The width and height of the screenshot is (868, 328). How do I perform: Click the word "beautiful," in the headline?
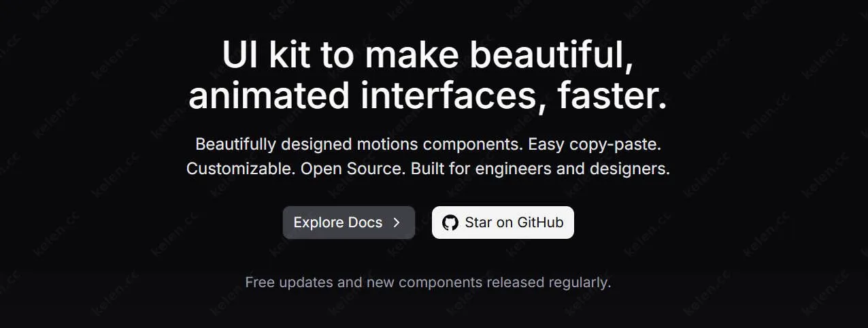pyautogui.click(x=551, y=56)
